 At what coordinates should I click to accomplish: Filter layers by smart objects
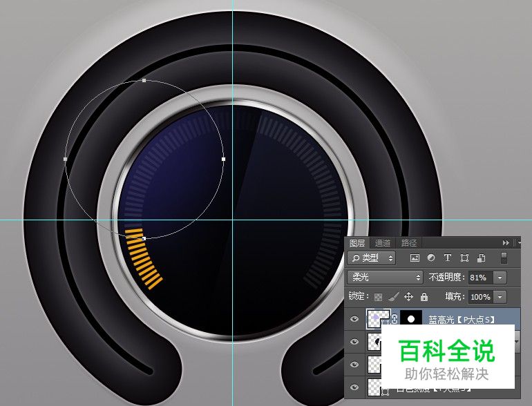pos(481,258)
